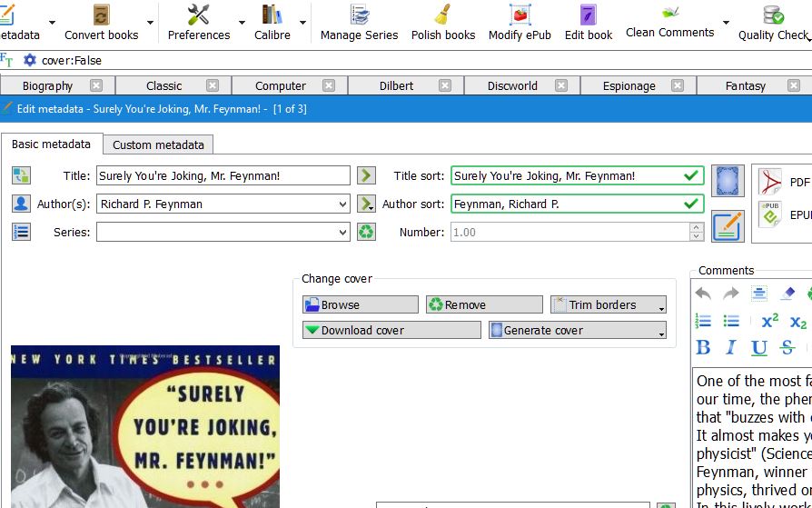Open Author(s) combo box dropdown
Screen dimensions: 812x508
tap(342, 204)
